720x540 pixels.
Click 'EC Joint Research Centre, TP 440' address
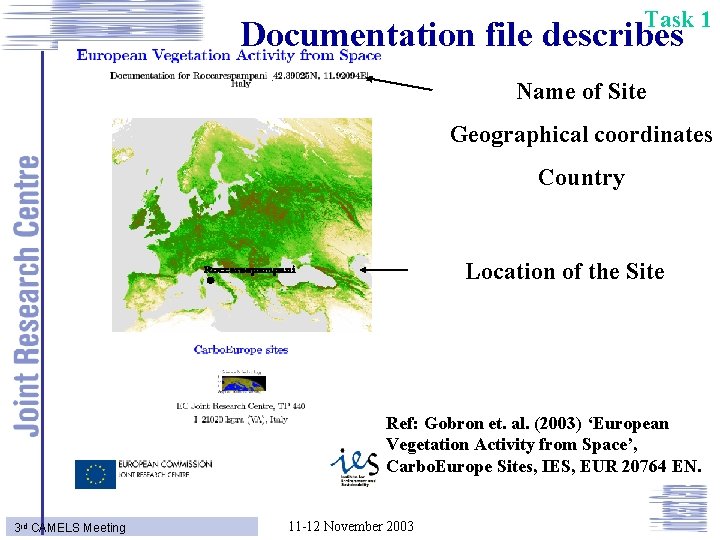coord(241,406)
